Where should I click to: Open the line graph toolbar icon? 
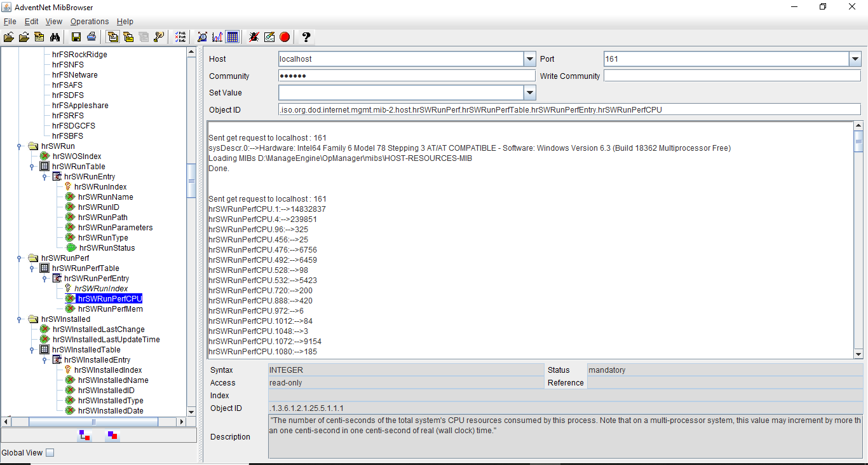tap(217, 37)
